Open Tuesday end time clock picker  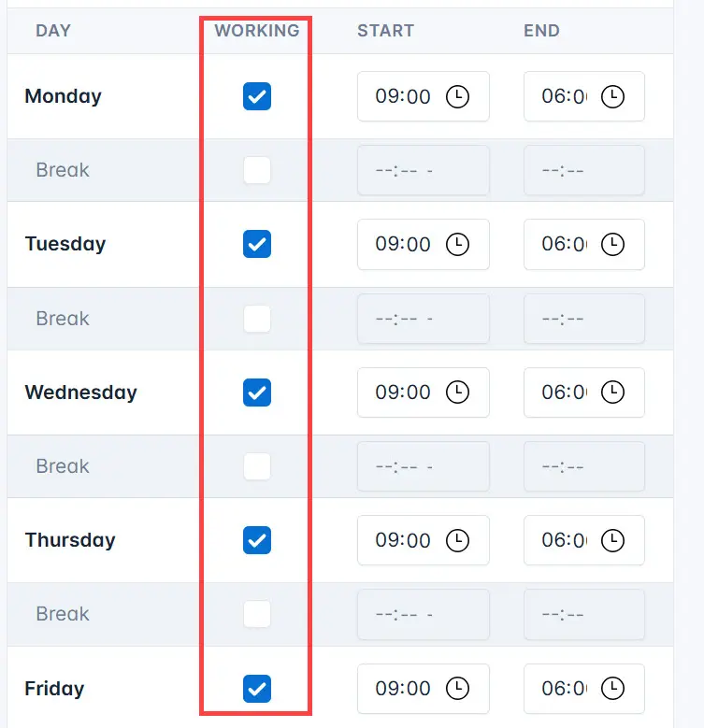[612, 245]
